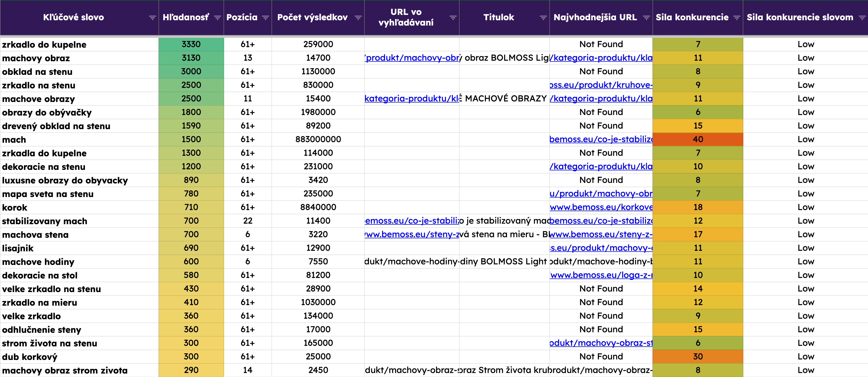Click competition value 17 in machova stena row

(x=698, y=234)
